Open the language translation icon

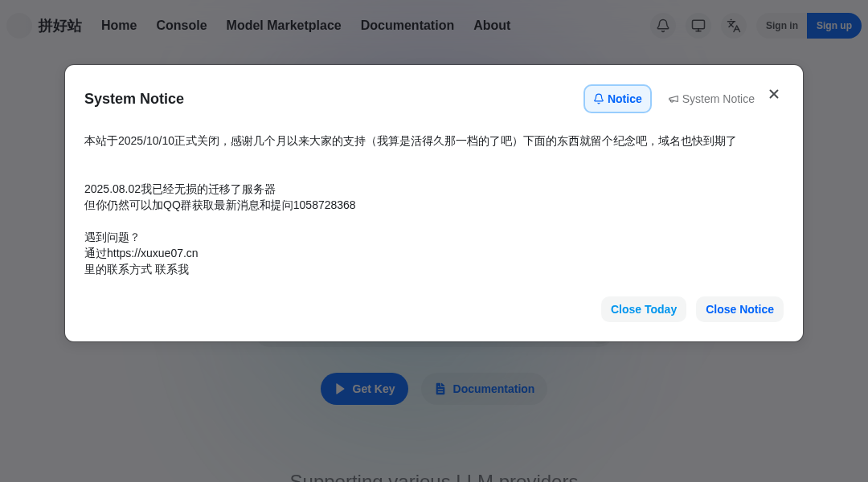734,26
